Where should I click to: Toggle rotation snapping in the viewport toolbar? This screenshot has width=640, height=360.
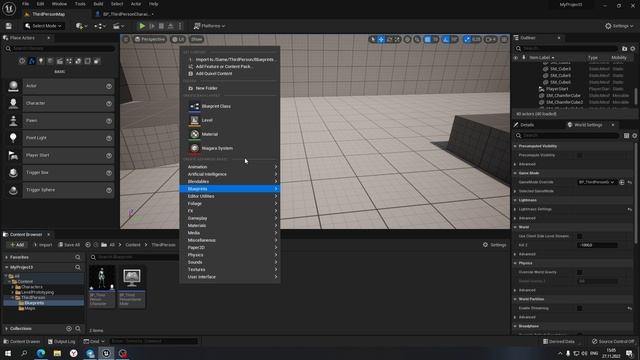[x=446, y=39]
